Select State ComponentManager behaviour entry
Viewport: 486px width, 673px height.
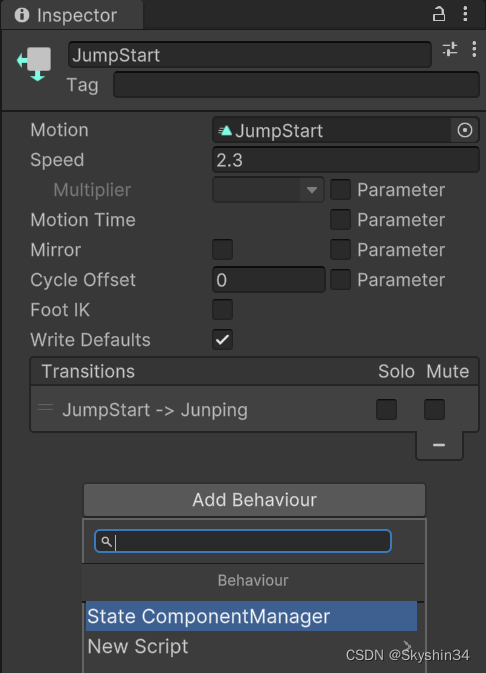(x=251, y=616)
